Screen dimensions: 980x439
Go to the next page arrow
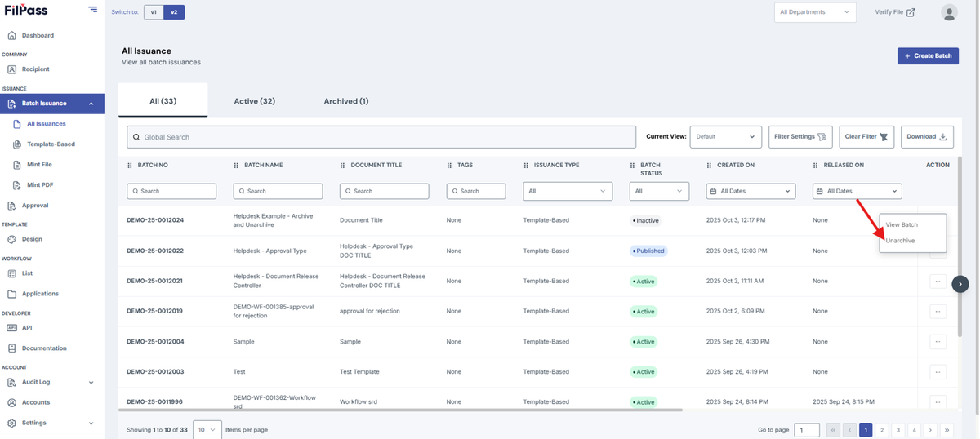[931, 430]
